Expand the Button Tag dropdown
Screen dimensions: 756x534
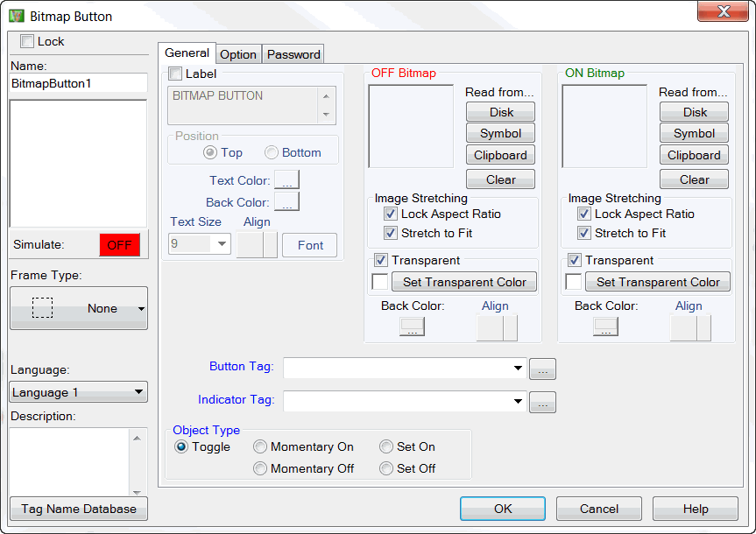pyautogui.click(x=518, y=369)
